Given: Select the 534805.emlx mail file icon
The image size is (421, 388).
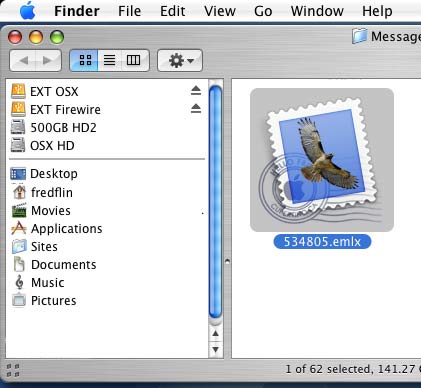Looking at the screenshot, I should (x=322, y=160).
